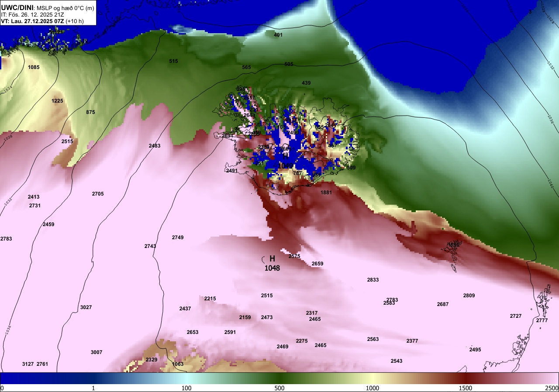Image resolution: width=559 pixels, height=392 pixels.
Task: Click the height value '2575'
Action: [x=294, y=256]
